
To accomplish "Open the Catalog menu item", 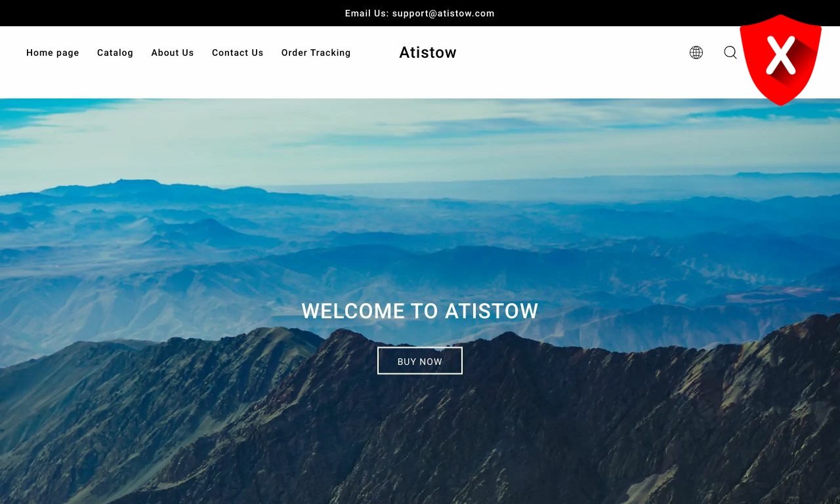I will point(115,52).
